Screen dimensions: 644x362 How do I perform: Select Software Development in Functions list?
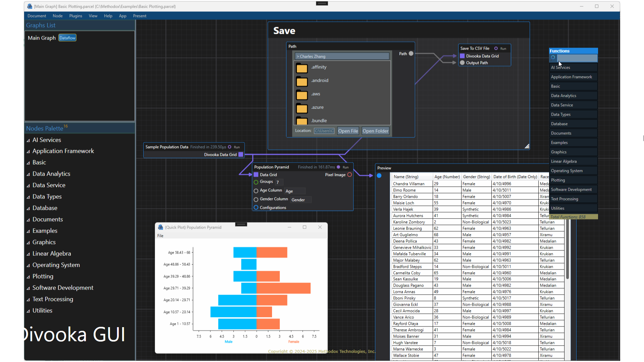pos(573,189)
